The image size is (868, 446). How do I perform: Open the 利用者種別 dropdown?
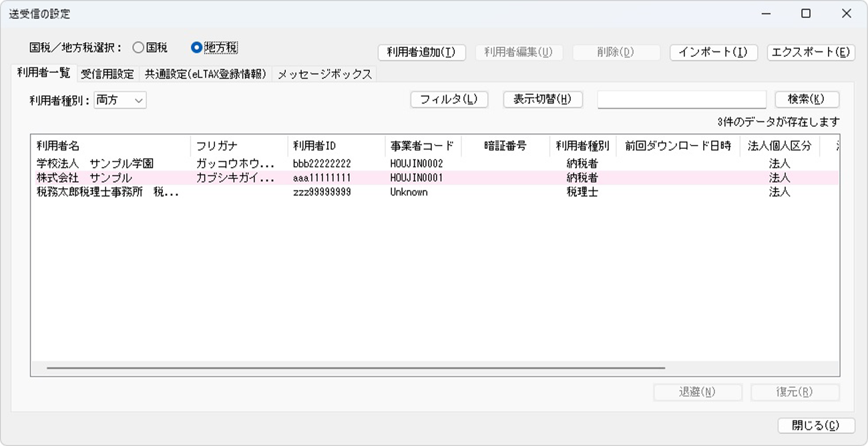[x=120, y=99]
